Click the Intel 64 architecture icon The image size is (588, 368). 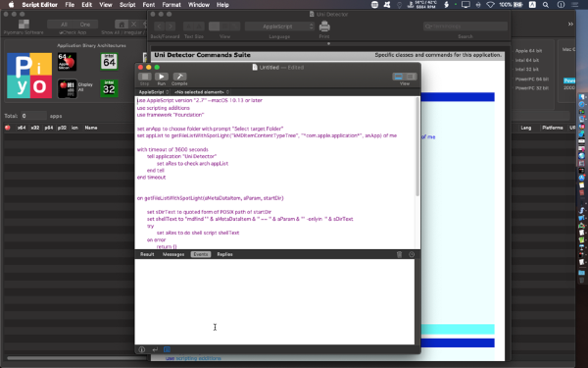click(109, 62)
